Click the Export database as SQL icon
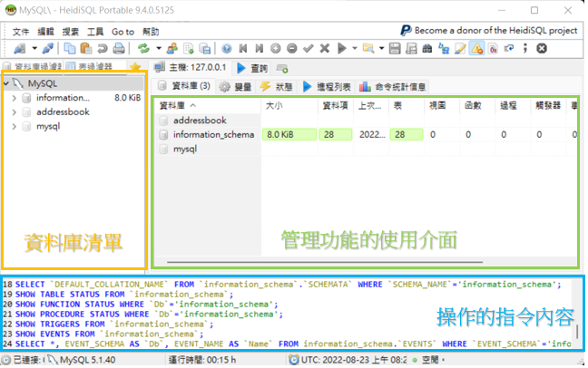The width and height of the screenshot is (588, 368). (x=205, y=48)
